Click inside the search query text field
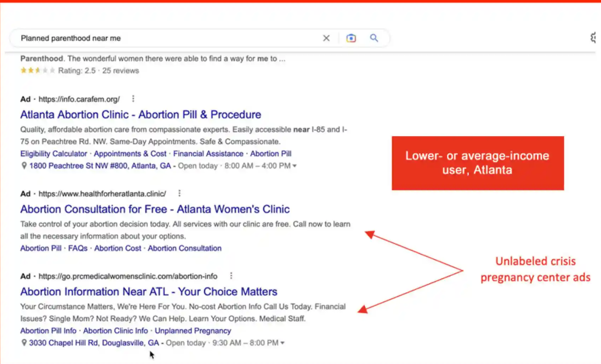The width and height of the screenshot is (601, 364). point(158,38)
